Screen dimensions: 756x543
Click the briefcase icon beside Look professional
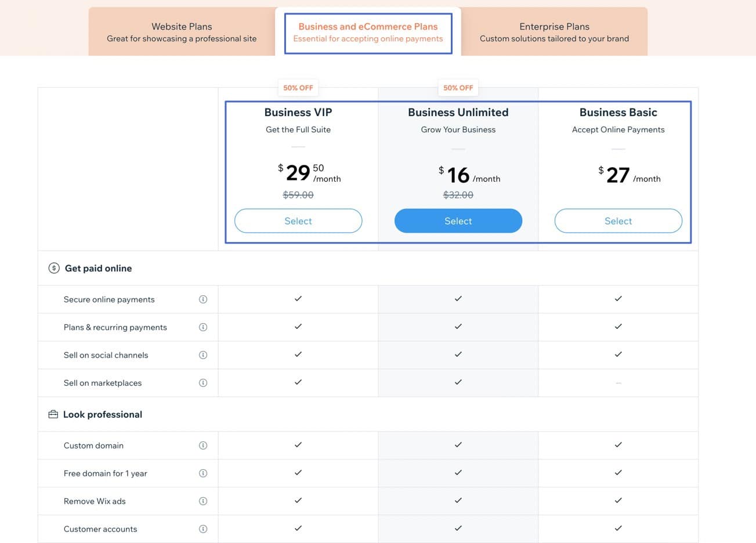tap(53, 414)
